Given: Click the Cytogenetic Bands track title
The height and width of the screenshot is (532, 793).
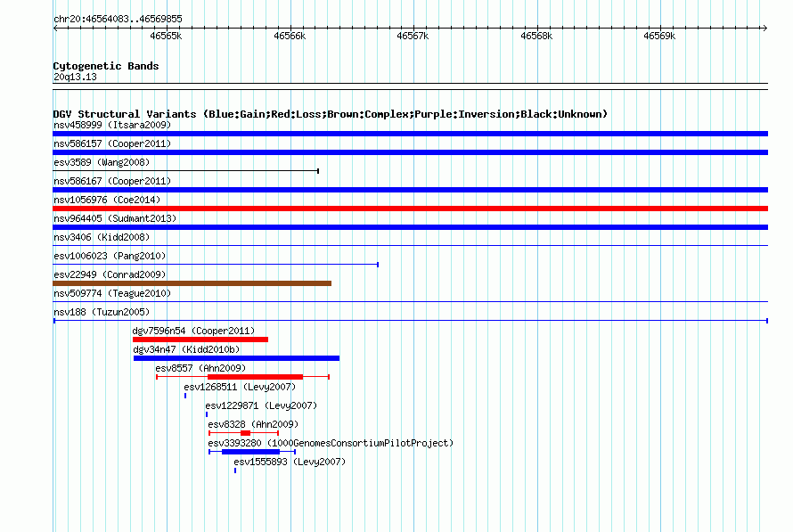Looking at the screenshot, I should tap(106, 66).
